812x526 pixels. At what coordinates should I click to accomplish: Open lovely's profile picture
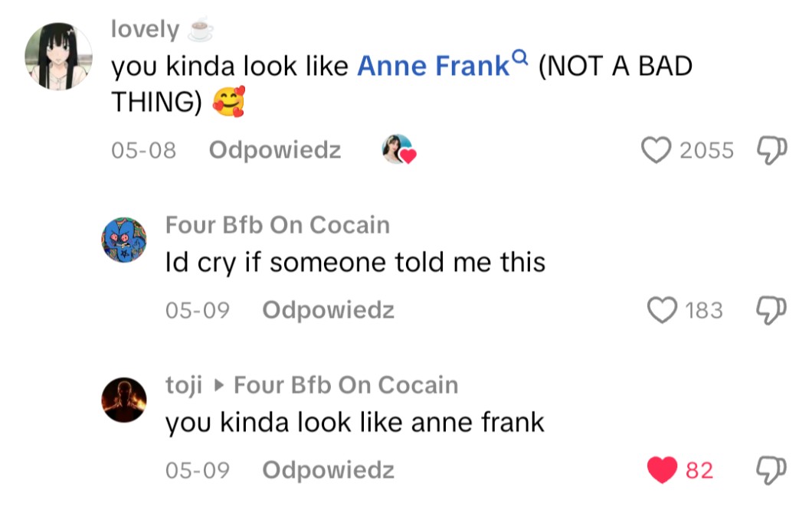[58, 56]
